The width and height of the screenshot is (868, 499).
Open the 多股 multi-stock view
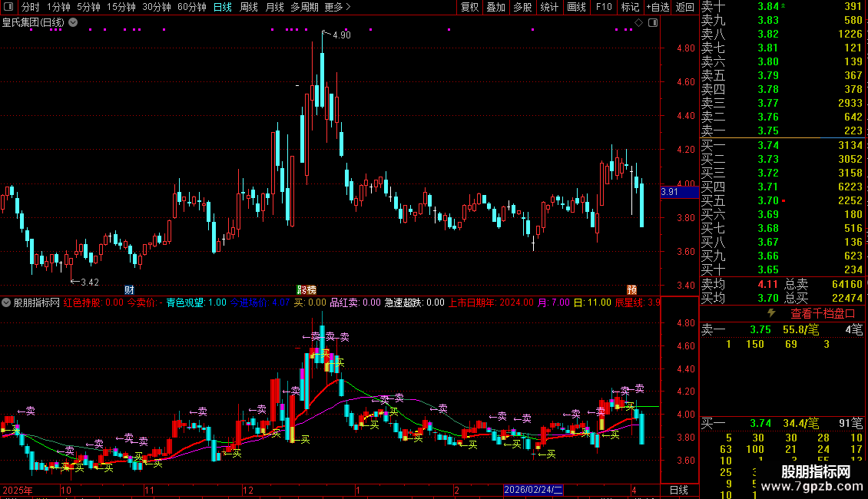pos(522,7)
